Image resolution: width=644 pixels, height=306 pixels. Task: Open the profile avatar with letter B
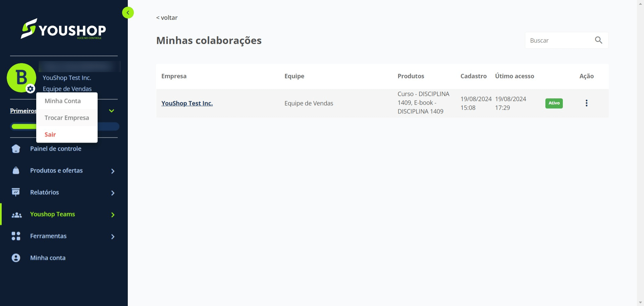click(x=21, y=78)
